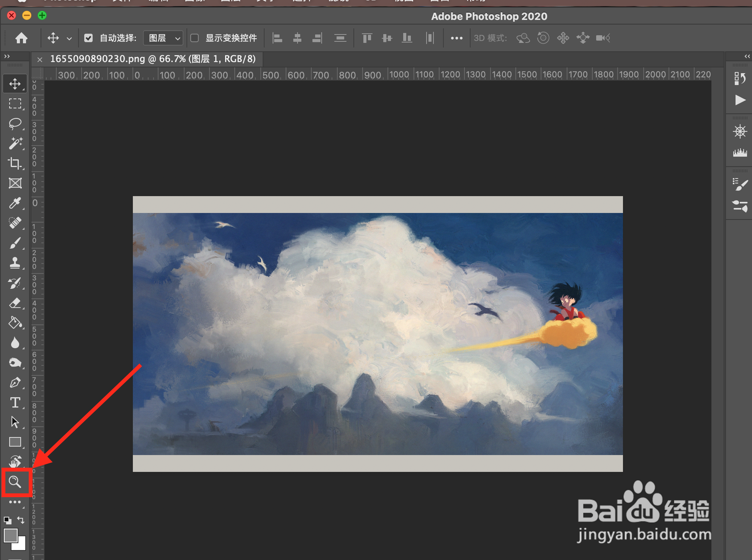752x560 pixels.
Task: Reset default foreground and background colors
Action: pyautogui.click(x=8, y=520)
